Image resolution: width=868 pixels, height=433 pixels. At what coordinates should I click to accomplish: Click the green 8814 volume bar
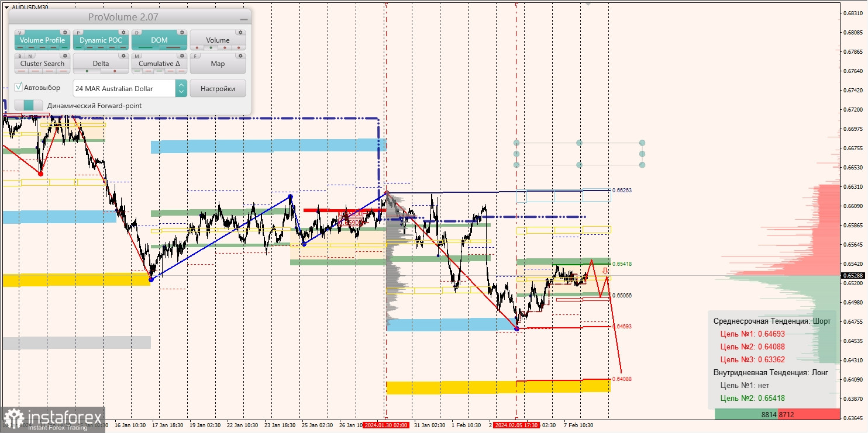click(746, 414)
